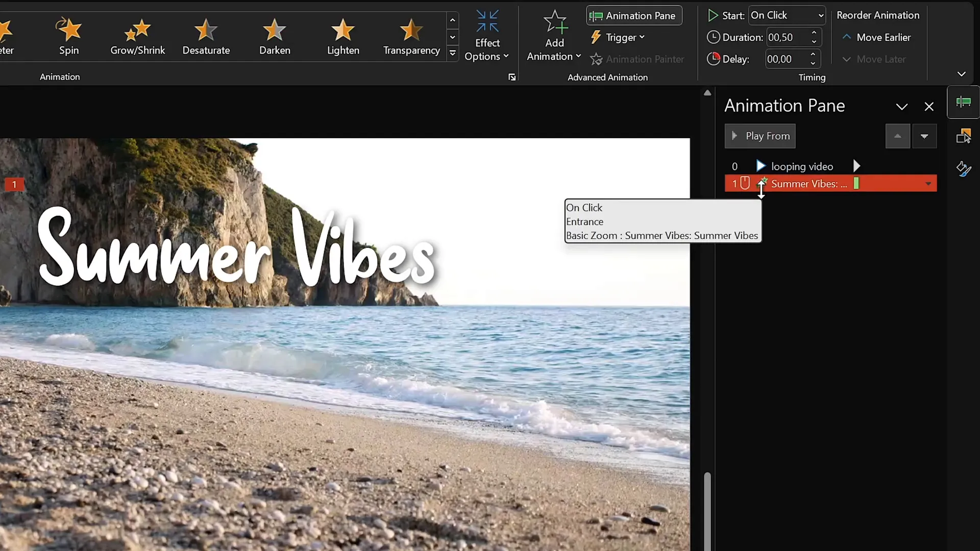Apply the Transparency animation effect

(x=411, y=37)
